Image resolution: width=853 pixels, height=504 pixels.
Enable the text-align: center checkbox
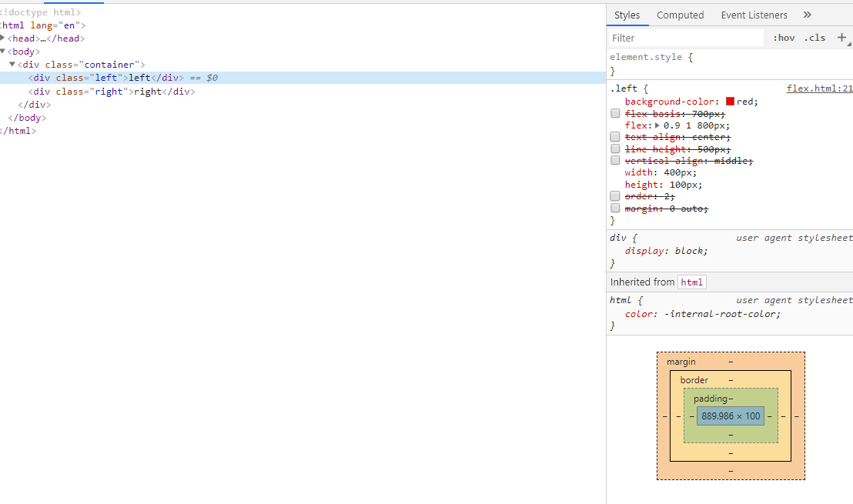615,136
